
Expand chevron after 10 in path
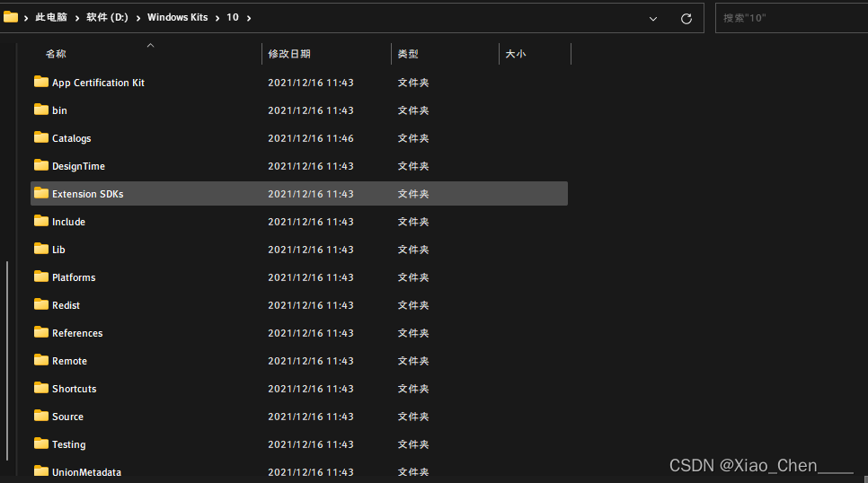point(249,18)
